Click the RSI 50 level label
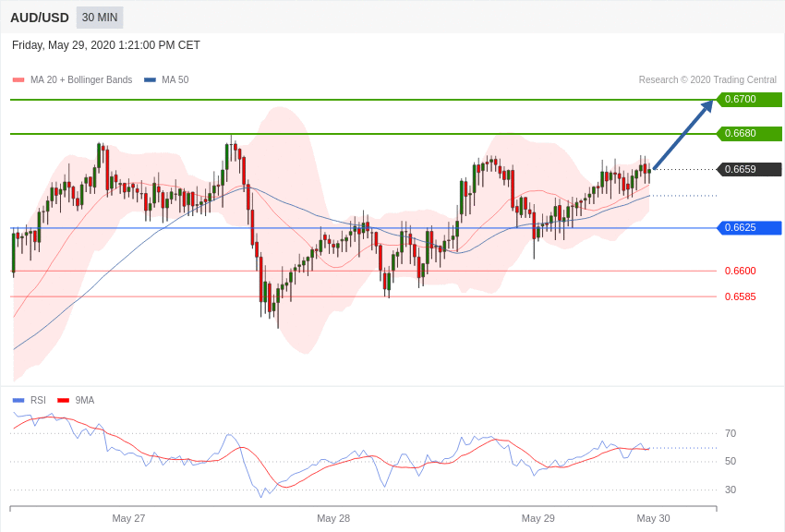Screen dimensions: 785x532 [731, 462]
